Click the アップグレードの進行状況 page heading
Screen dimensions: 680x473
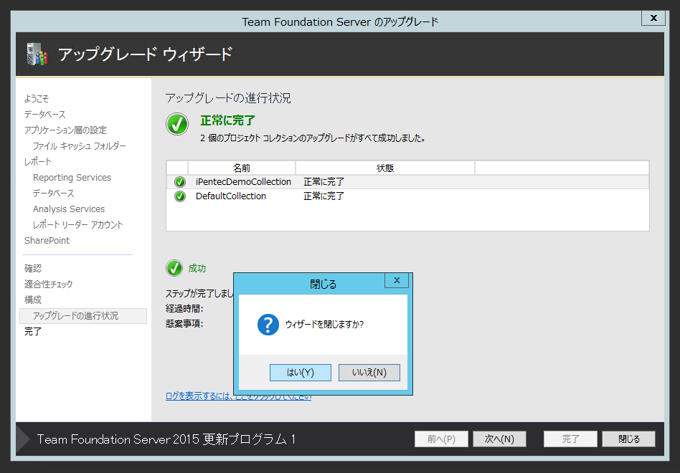click(228, 98)
